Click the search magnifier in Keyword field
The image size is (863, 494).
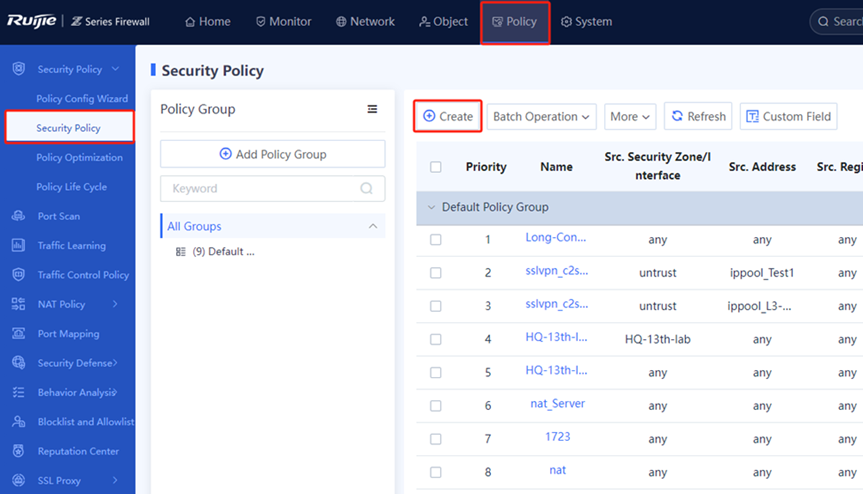coord(366,188)
